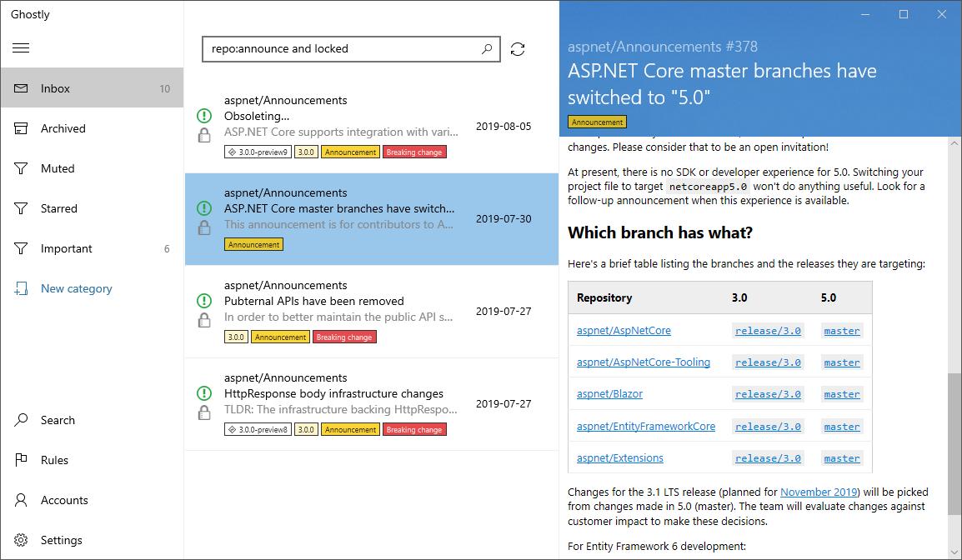Click the Settings gear icon
The height and width of the screenshot is (560, 962).
pos(21,540)
